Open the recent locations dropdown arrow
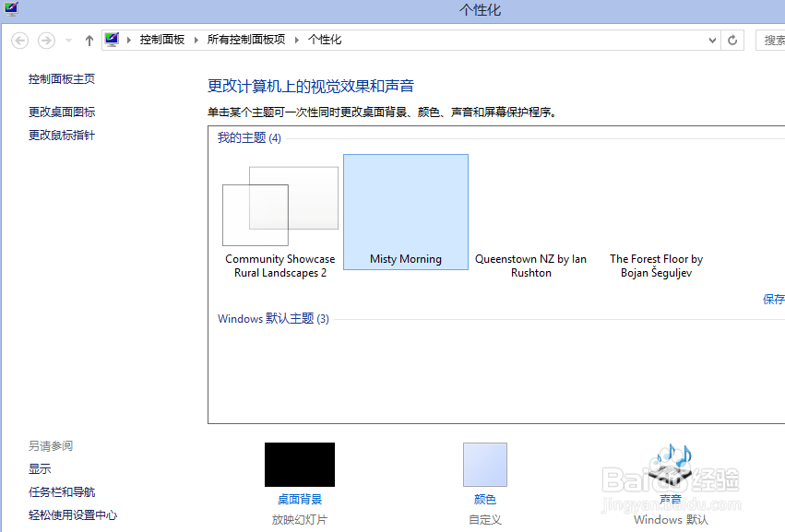This screenshot has width=785, height=532. (68, 40)
